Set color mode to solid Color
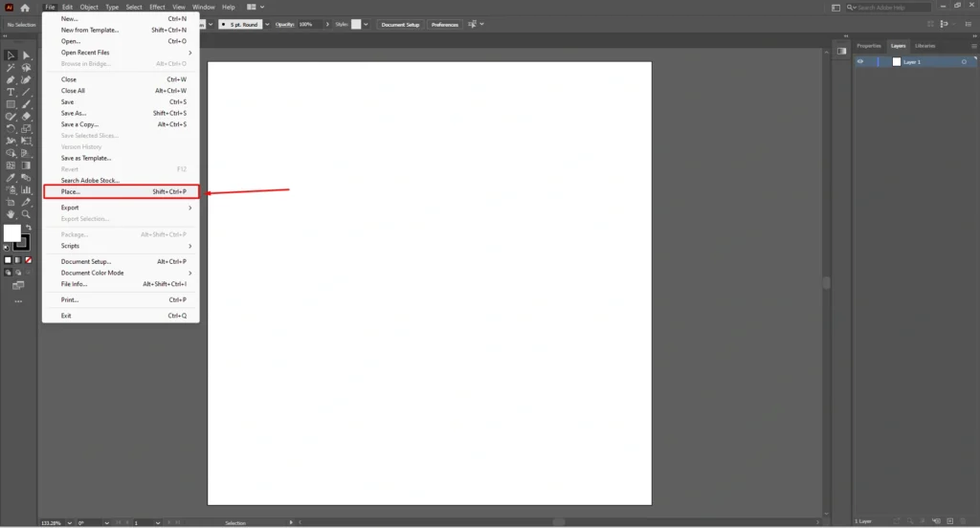The width and height of the screenshot is (980, 528). point(8,260)
